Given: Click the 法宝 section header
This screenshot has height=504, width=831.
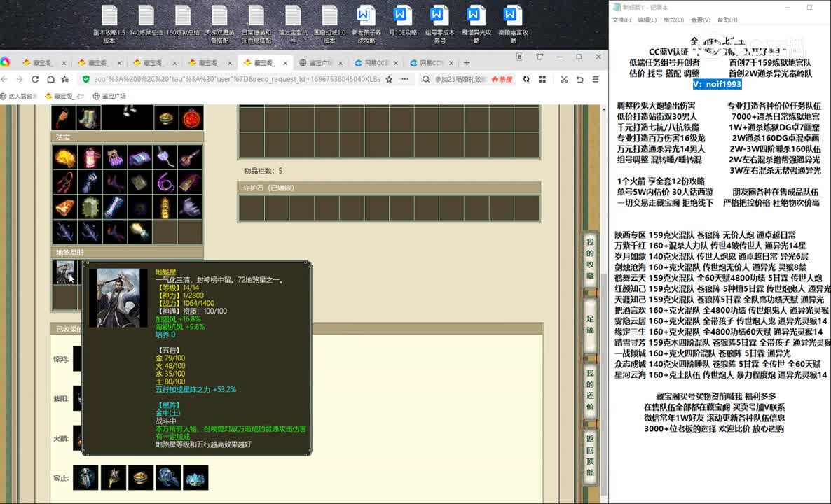Looking at the screenshot, I should tap(128, 137).
